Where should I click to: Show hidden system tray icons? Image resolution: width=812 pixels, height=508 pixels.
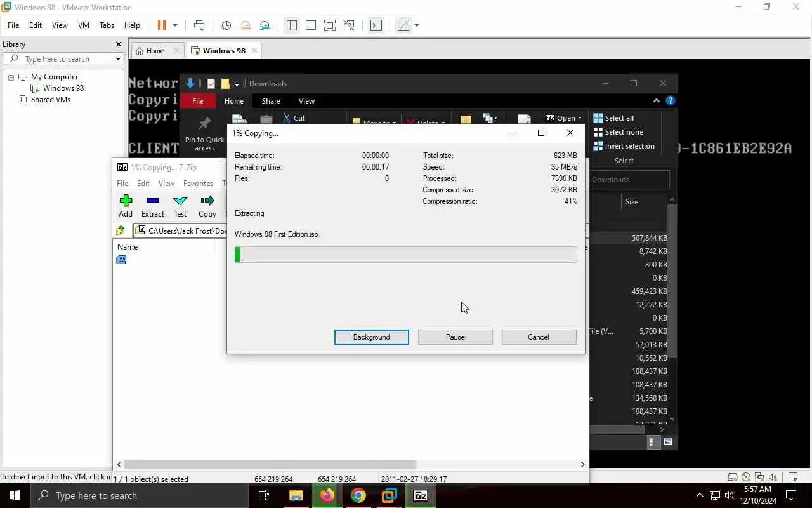[x=700, y=495]
